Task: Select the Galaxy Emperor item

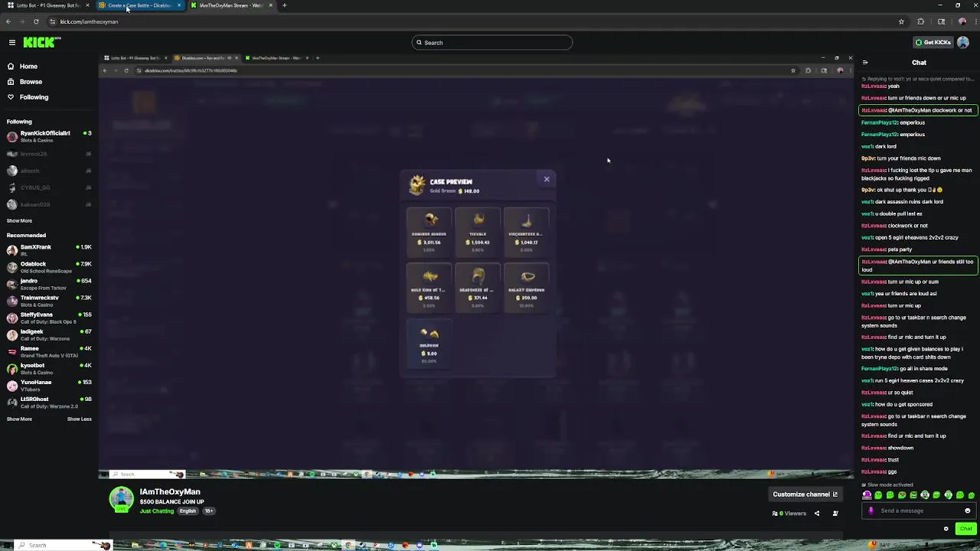Action: click(x=527, y=287)
